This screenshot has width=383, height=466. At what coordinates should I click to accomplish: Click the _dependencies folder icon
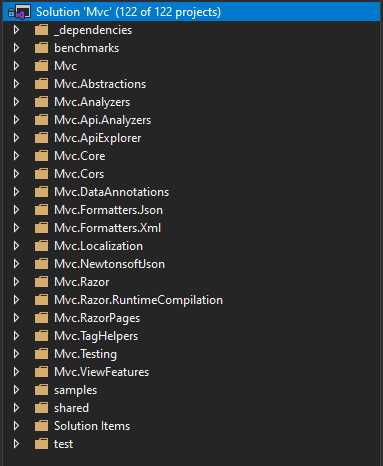pos(41,30)
